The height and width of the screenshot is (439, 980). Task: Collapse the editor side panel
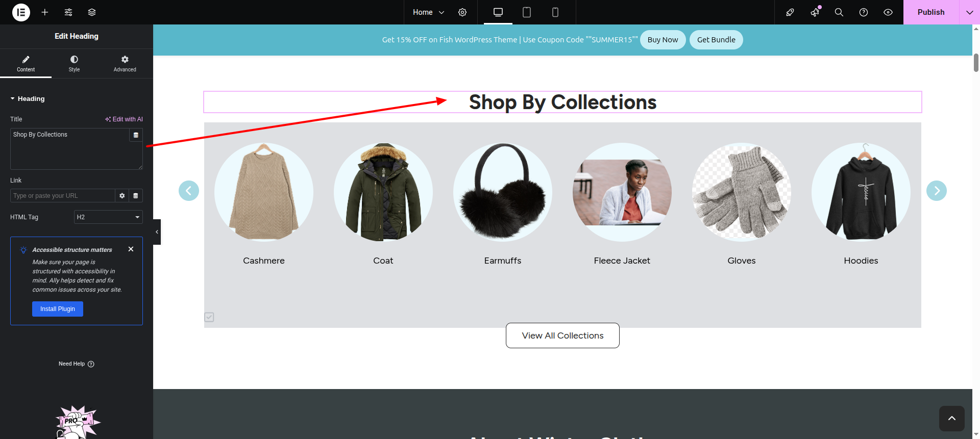click(157, 232)
